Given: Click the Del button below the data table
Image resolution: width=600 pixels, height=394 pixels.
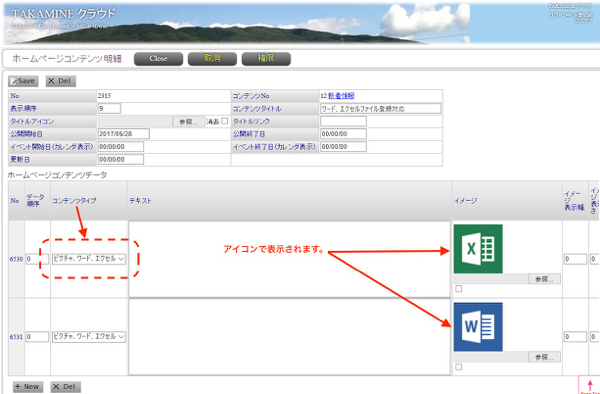Looking at the screenshot, I should [x=66, y=387].
